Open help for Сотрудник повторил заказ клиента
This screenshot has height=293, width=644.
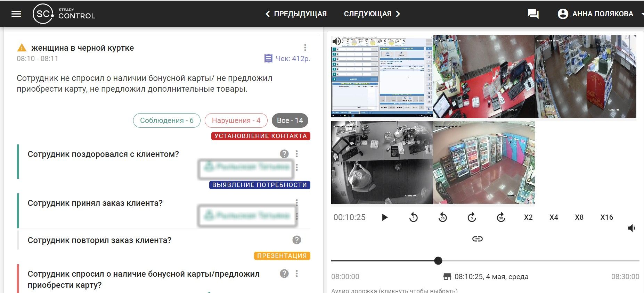tap(296, 240)
